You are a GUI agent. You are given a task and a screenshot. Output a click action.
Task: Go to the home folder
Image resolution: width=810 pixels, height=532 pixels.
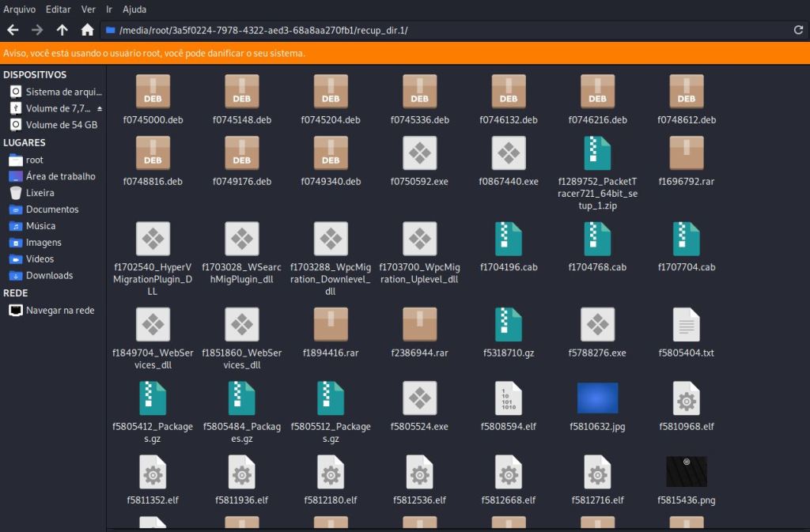[x=87, y=30]
